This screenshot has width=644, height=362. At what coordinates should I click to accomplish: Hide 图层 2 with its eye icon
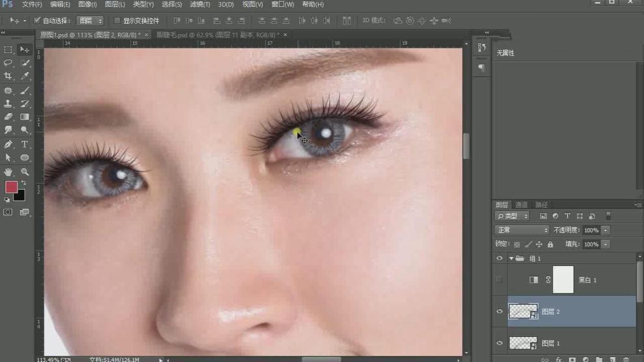coord(500,312)
